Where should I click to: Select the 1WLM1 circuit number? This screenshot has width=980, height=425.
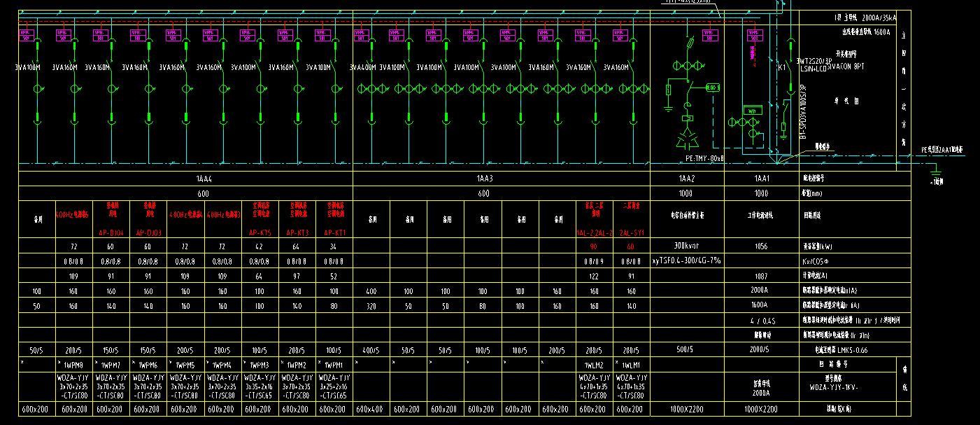pos(632,365)
